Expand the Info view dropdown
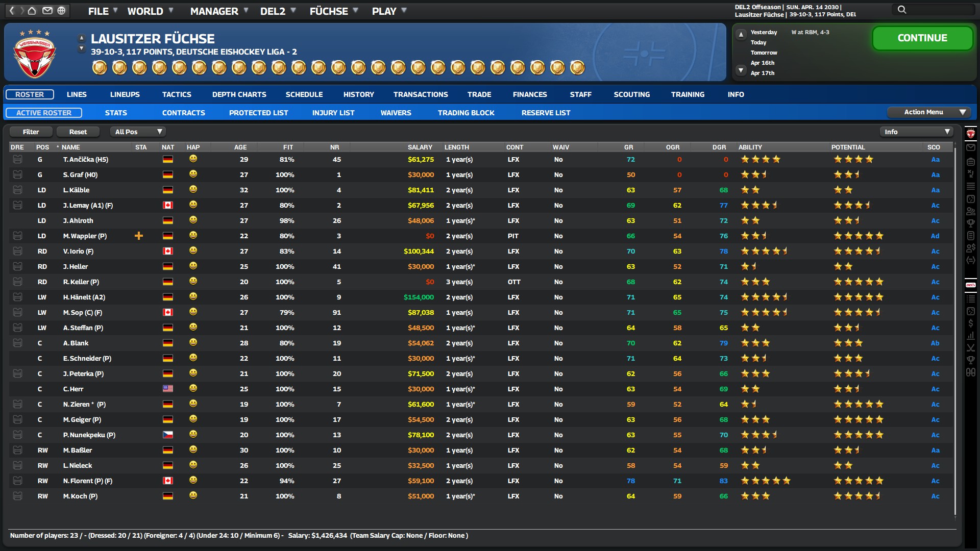Image resolution: width=980 pixels, height=551 pixels. click(x=916, y=132)
